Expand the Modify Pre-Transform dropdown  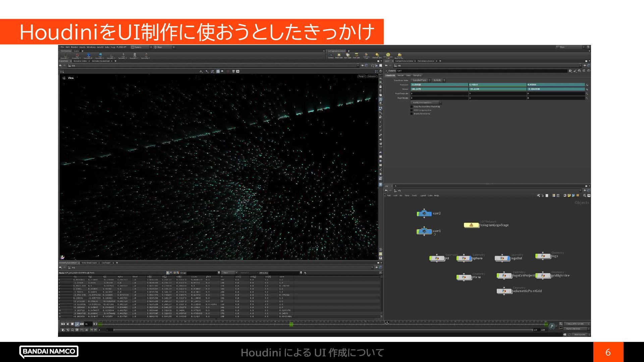(x=426, y=103)
